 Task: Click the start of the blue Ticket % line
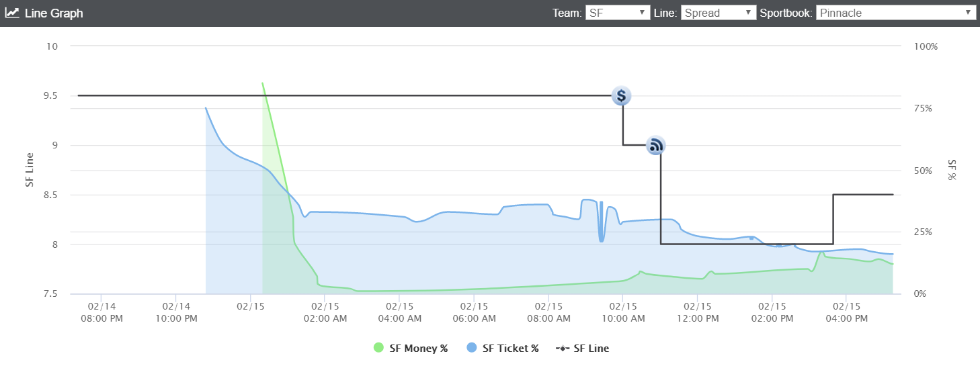pyautogui.click(x=206, y=107)
